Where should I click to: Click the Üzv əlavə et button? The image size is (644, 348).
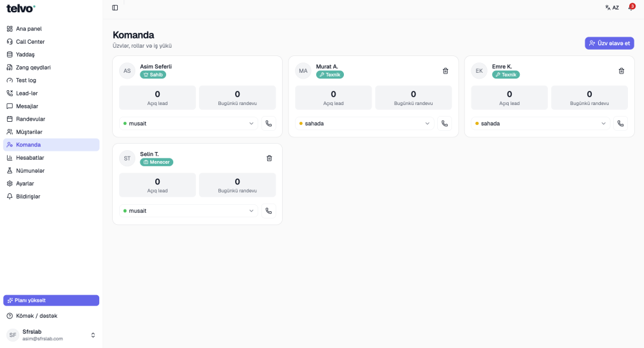click(609, 43)
